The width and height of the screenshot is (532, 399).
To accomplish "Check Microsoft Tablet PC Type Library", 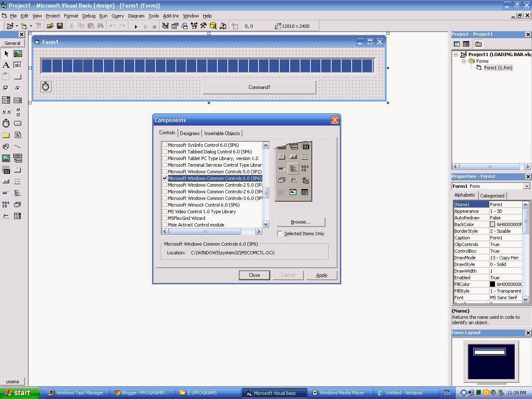I will [x=165, y=158].
